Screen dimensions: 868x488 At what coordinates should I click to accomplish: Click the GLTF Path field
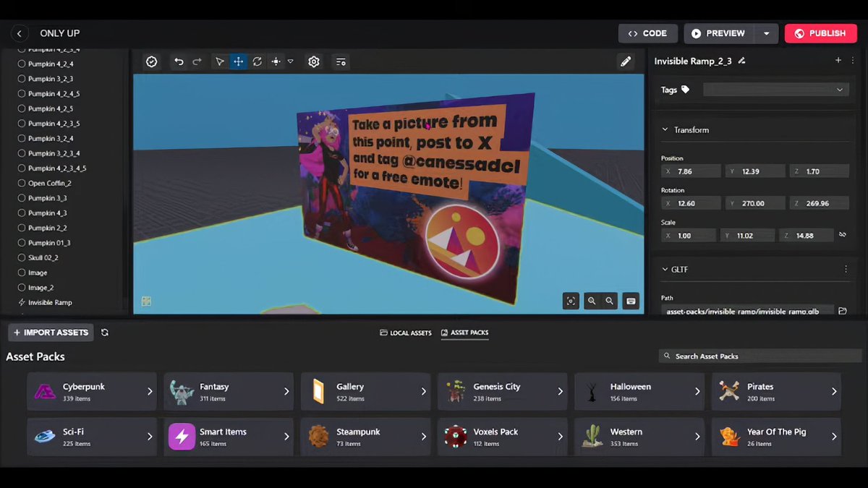tap(747, 311)
